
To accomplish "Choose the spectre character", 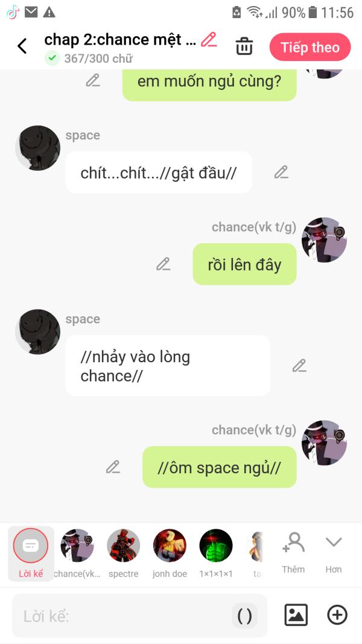I will 124,553.
